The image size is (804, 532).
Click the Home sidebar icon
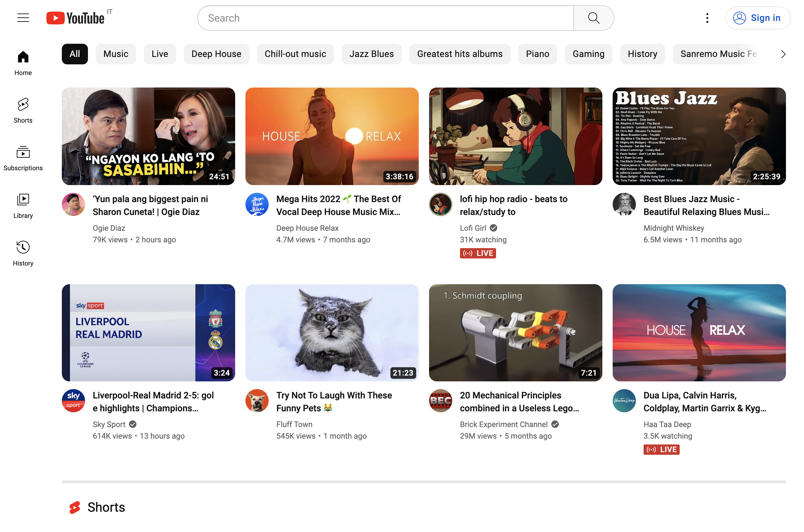(x=23, y=63)
